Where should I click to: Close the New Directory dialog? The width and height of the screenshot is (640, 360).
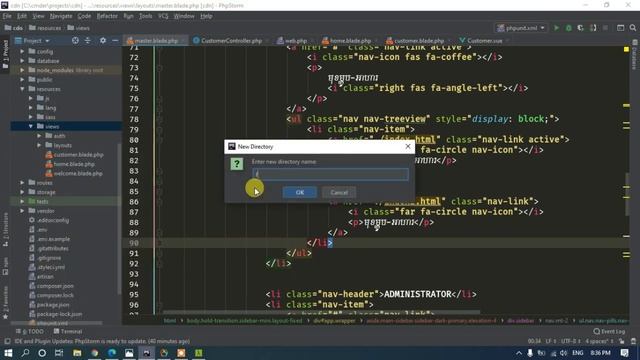pyautogui.click(x=407, y=146)
